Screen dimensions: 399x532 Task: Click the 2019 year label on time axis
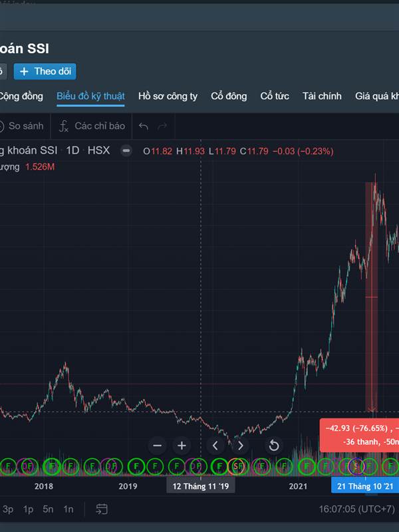pyautogui.click(x=128, y=486)
